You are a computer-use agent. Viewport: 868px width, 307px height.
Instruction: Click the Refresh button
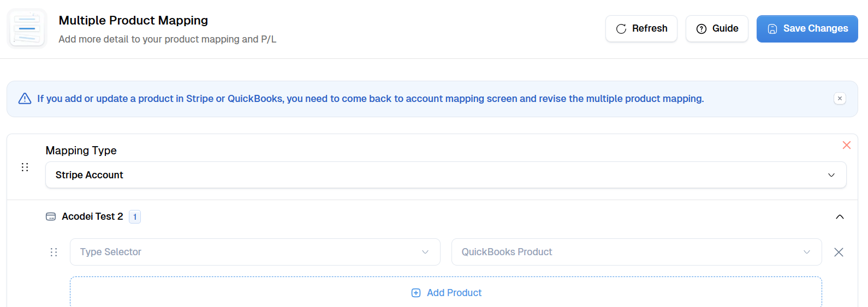tap(641, 29)
